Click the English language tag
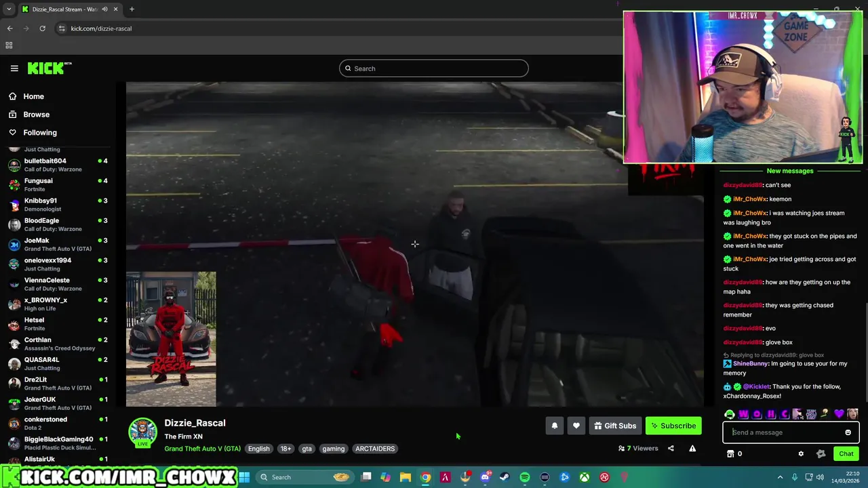Image resolution: width=868 pixels, height=488 pixels. tap(258, 449)
